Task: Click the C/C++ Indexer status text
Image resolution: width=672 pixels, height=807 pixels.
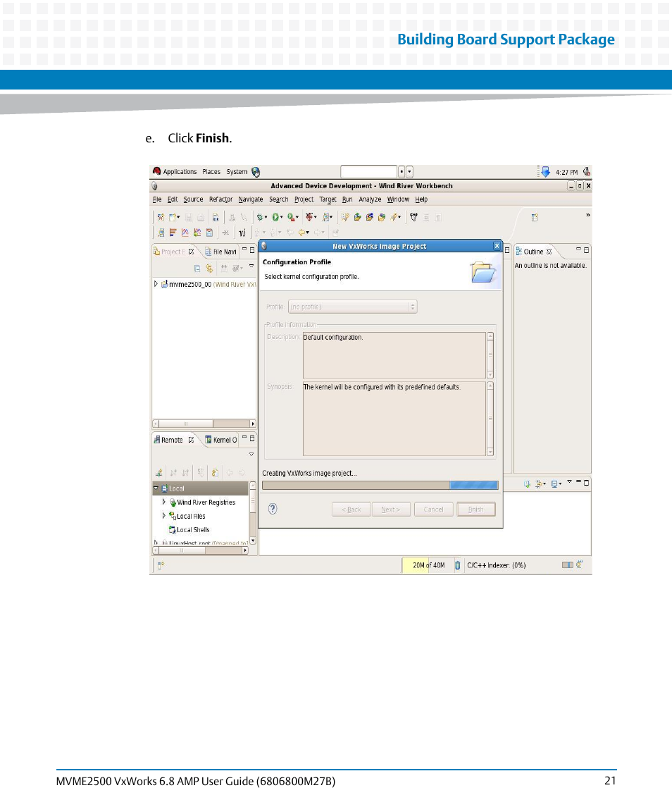Action: 496,565
